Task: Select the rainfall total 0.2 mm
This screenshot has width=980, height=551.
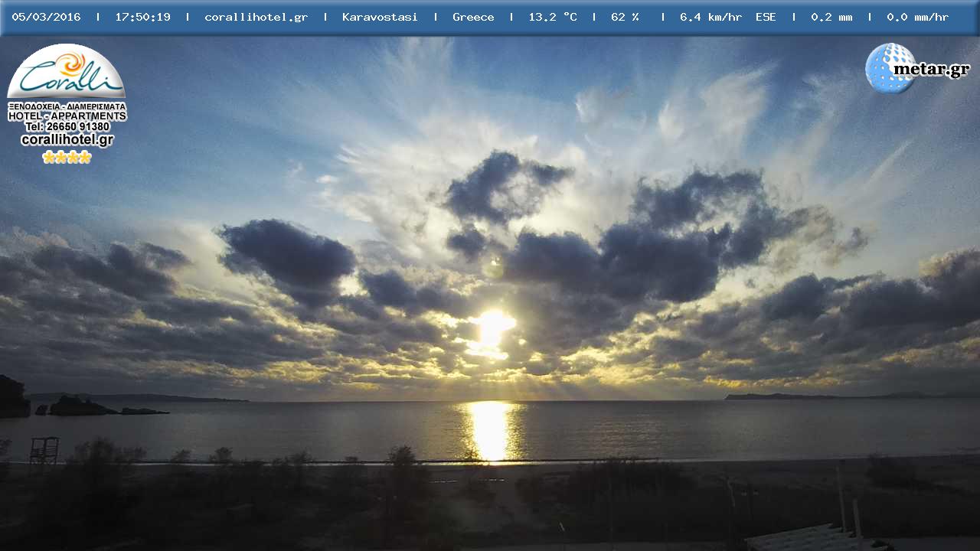Action: tap(831, 17)
